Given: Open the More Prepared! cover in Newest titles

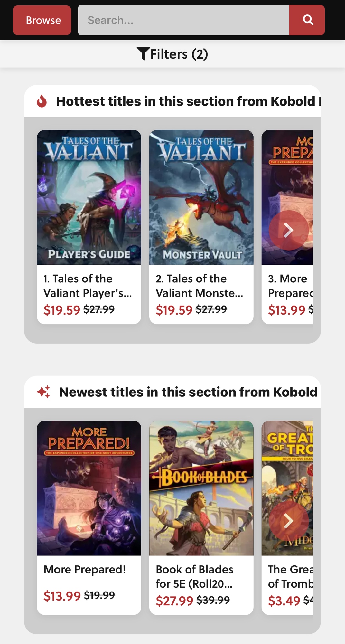Looking at the screenshot, I should coord(89,488).
